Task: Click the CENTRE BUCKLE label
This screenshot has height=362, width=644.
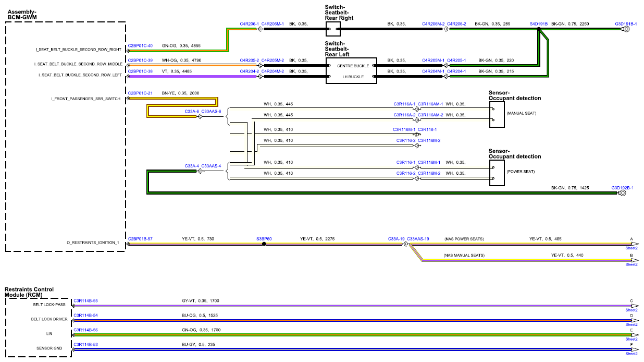Action: click(x=353, y=66)
